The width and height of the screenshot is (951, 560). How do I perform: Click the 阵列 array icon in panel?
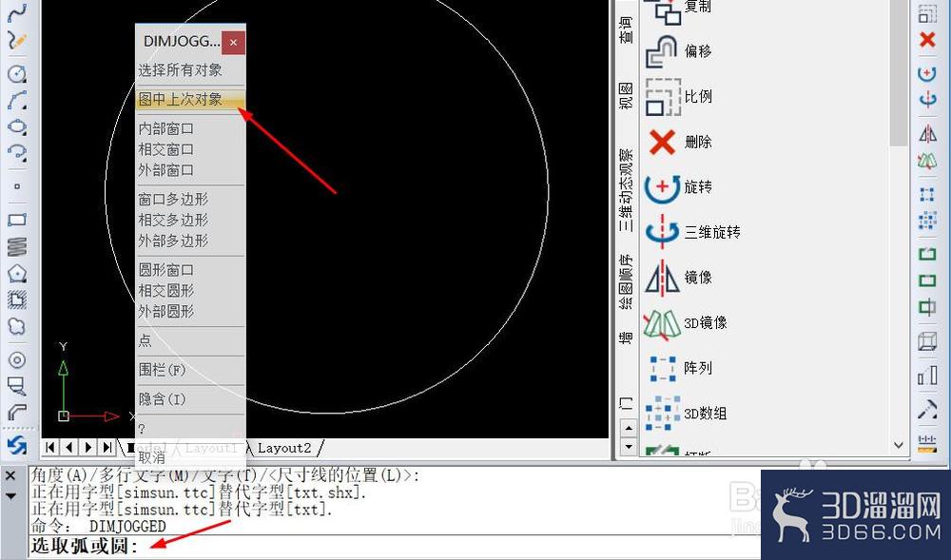tap(662, 368)
